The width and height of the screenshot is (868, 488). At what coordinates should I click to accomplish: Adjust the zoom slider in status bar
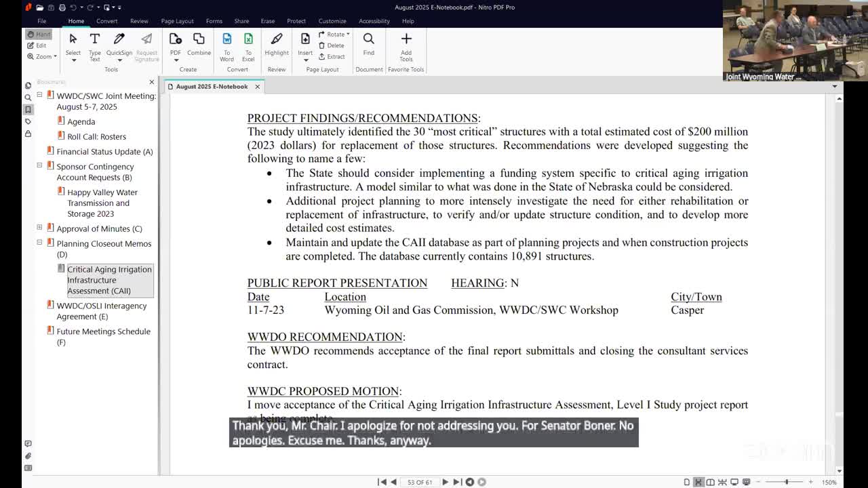coord(787,482)
